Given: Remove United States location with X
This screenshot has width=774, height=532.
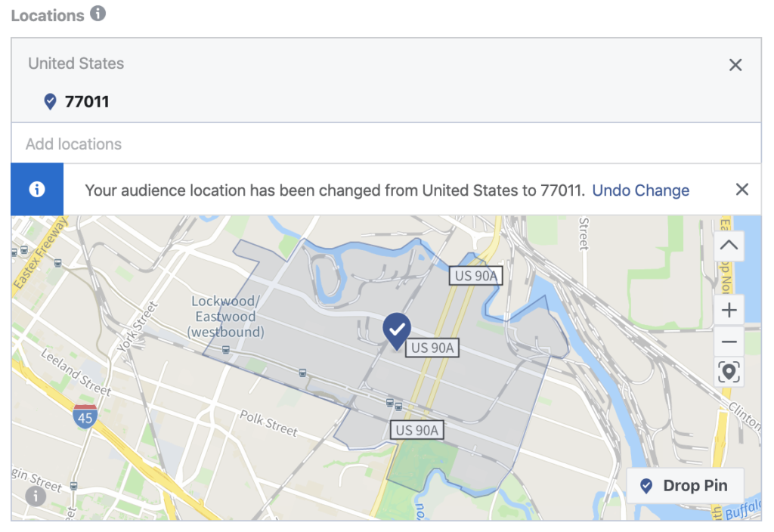Looking at the screenshot, I should (x=735, y=65).
